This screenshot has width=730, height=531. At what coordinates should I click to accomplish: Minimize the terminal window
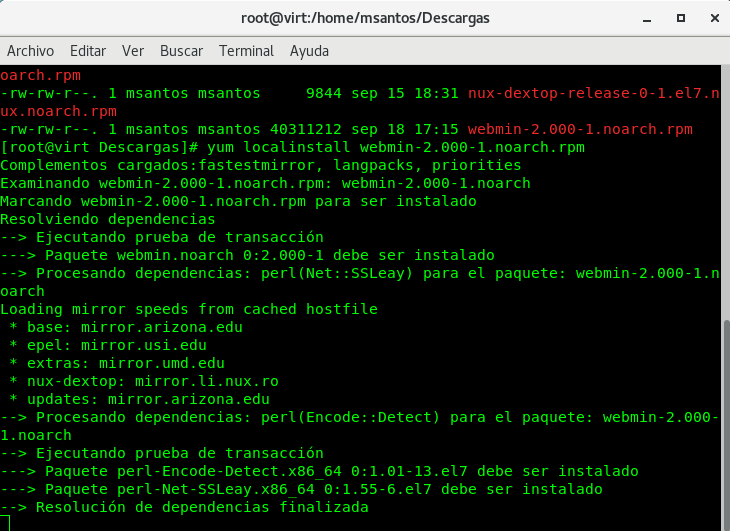[647, 19]
